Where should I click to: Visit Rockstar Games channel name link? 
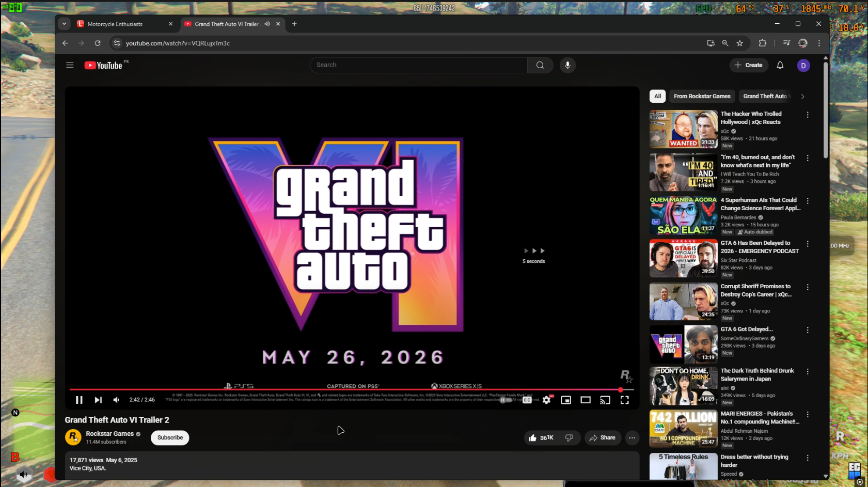pos(110,434)
